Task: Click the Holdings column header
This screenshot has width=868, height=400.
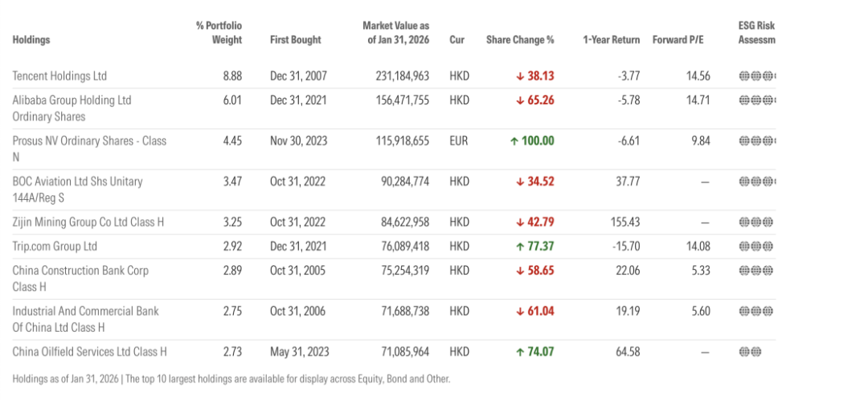Action: coord(31,40)
